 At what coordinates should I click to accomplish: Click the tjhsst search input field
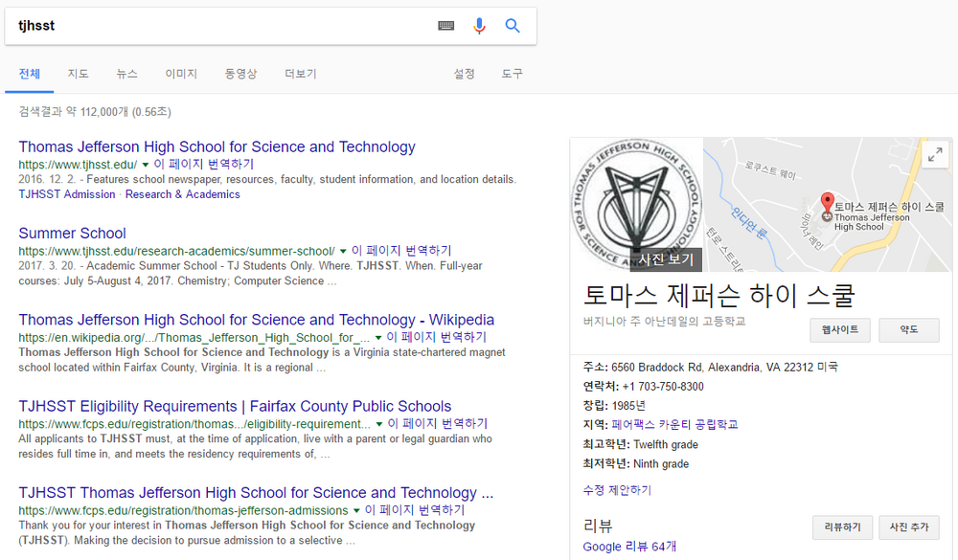pos(220,26)
